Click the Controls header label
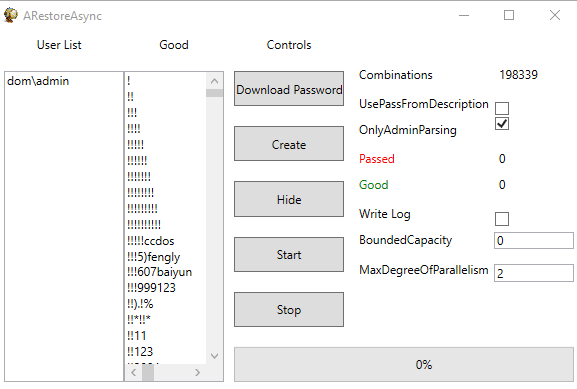The height and width of the screenshot is (389, 577). tap(289, 45)
